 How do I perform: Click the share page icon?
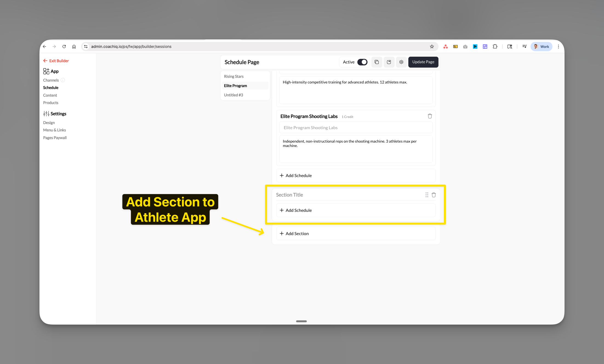389,62
